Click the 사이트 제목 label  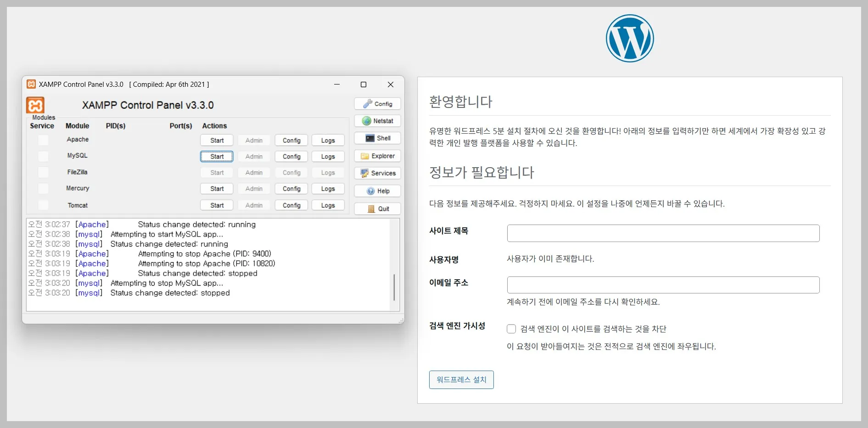pos(448,231)
